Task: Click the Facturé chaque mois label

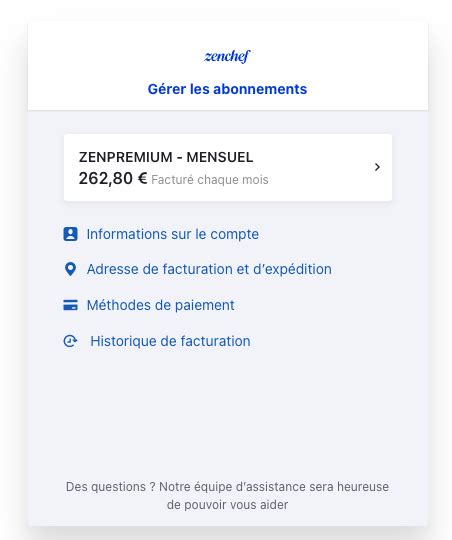Action: coord(210,180)
